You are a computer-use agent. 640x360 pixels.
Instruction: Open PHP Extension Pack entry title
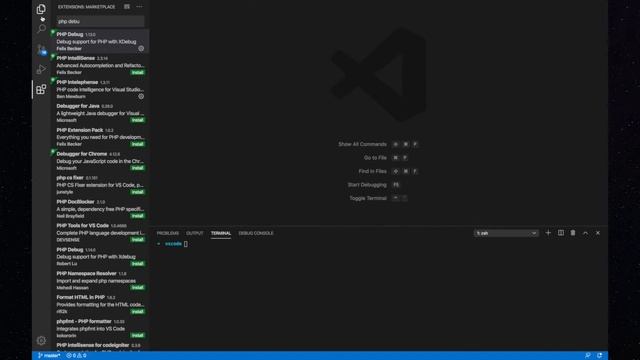pyautogui.click(x=80, y=130)
